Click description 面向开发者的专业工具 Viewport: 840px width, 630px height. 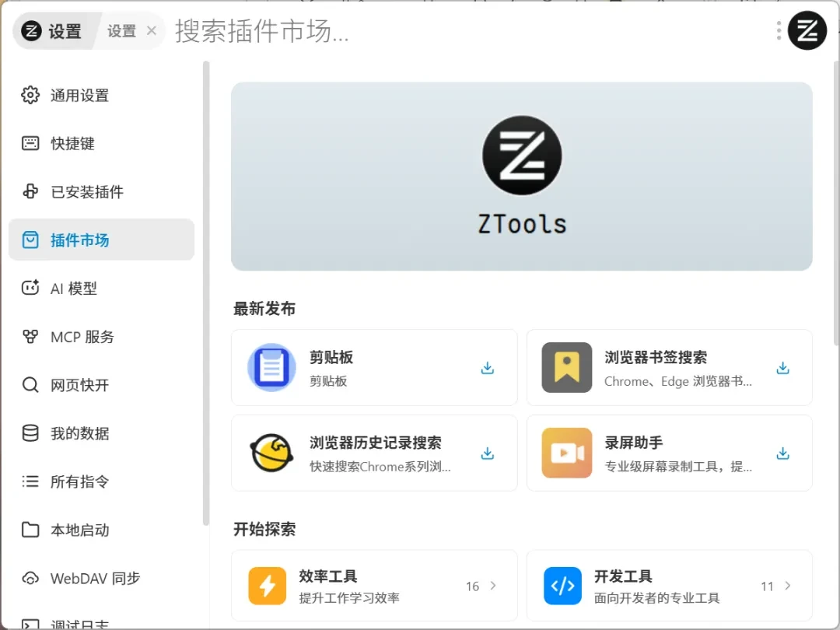pyautogui.click(x=656, y=598)
